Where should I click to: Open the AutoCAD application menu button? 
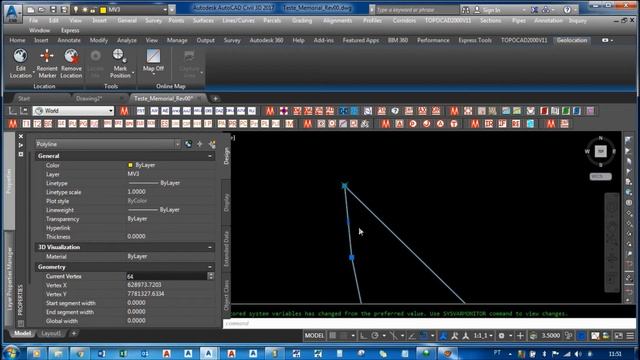click(12, 12)
